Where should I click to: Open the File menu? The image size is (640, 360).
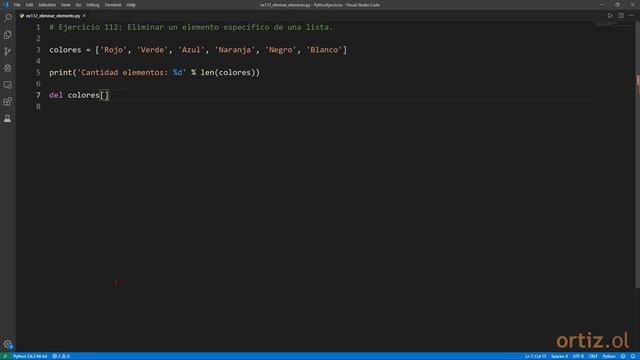pos(17,5)
